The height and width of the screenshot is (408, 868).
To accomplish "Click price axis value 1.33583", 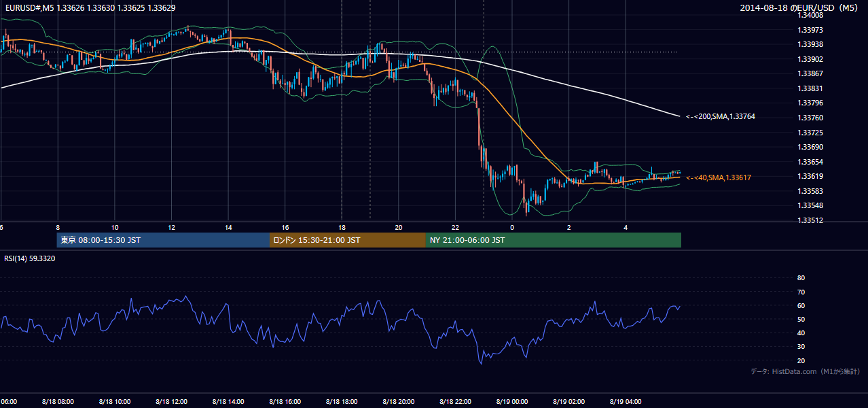I will [x=810, y=191].
